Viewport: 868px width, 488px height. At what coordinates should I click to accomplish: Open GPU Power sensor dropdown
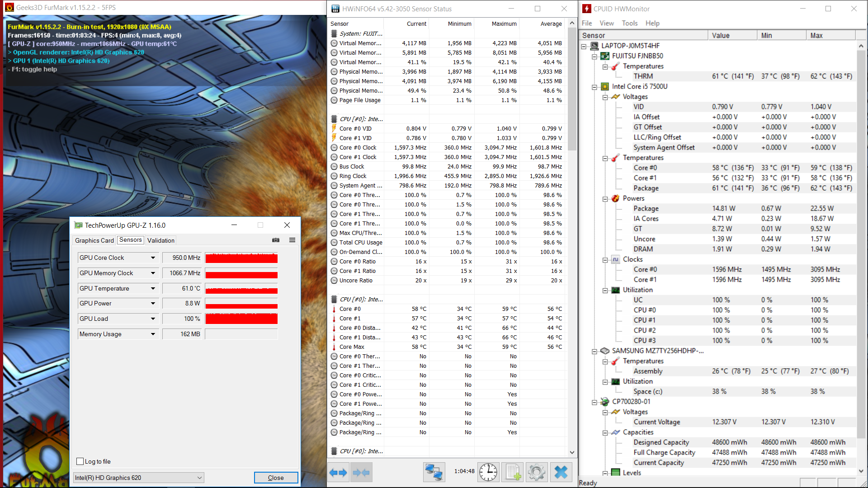[153, 303]
